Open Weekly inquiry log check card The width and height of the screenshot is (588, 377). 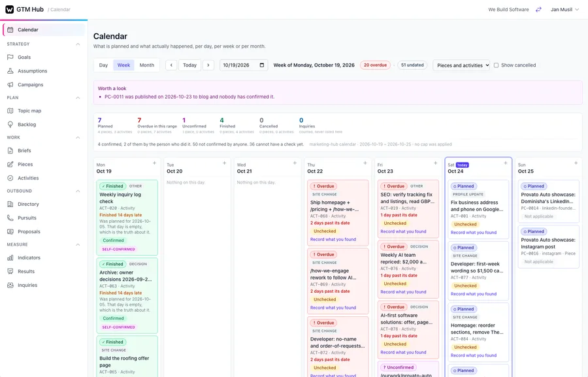click(x=127, y=218)
